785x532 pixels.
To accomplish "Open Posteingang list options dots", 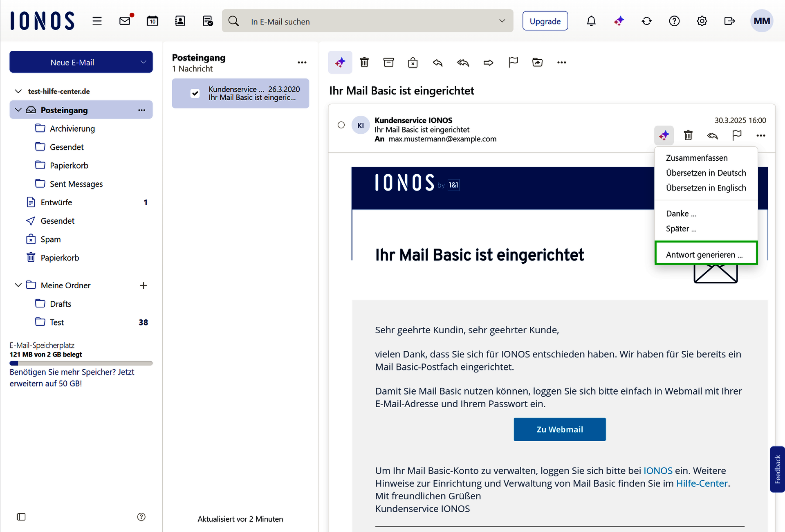I will click(302, 63).
